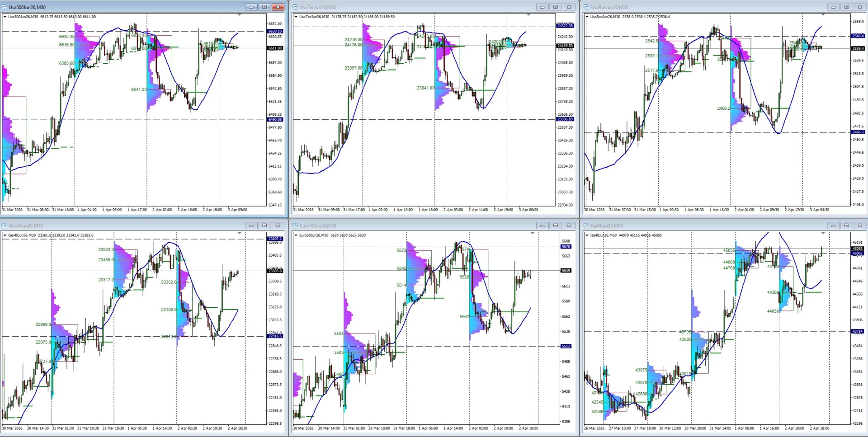Open the UsaRusJun26 chart symbol dropdown arrow
The width and height of the screenshot is (868, 437).
click(587, 17)
